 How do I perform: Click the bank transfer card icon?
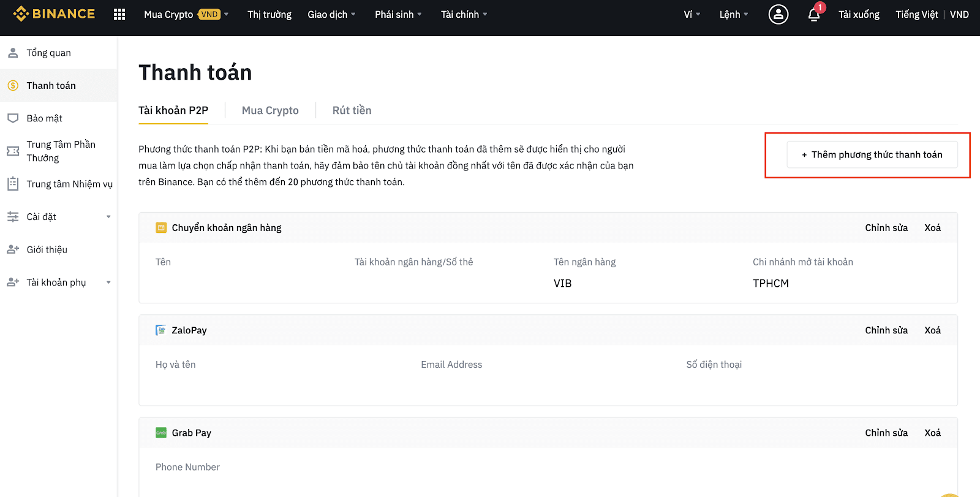coord(161,227)
